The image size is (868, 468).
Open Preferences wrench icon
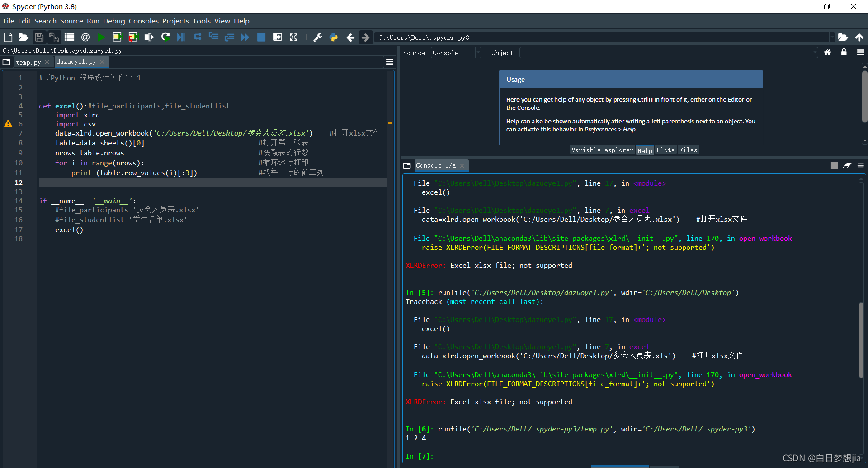318,37
